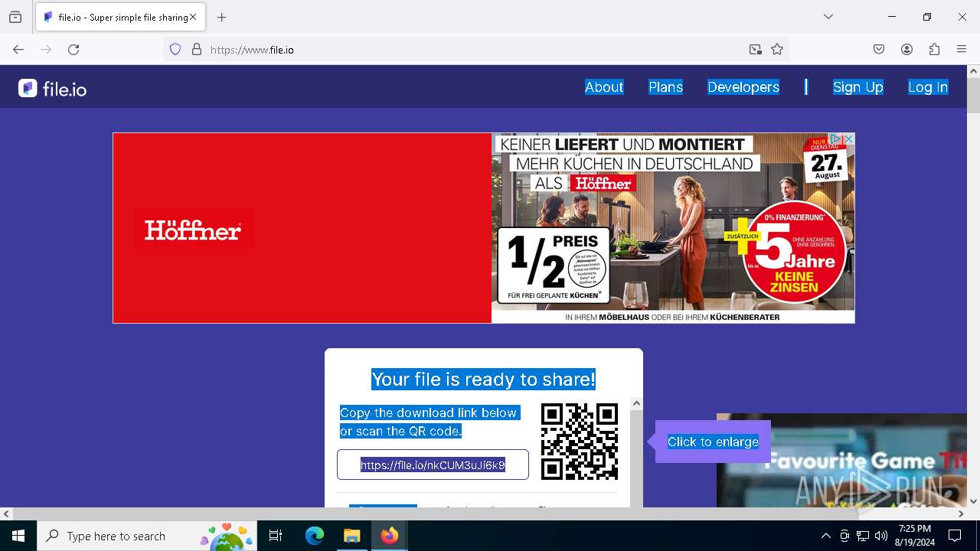Screen dimensions: 980x551
Task: Open network status tray icon
Action: 863,536
